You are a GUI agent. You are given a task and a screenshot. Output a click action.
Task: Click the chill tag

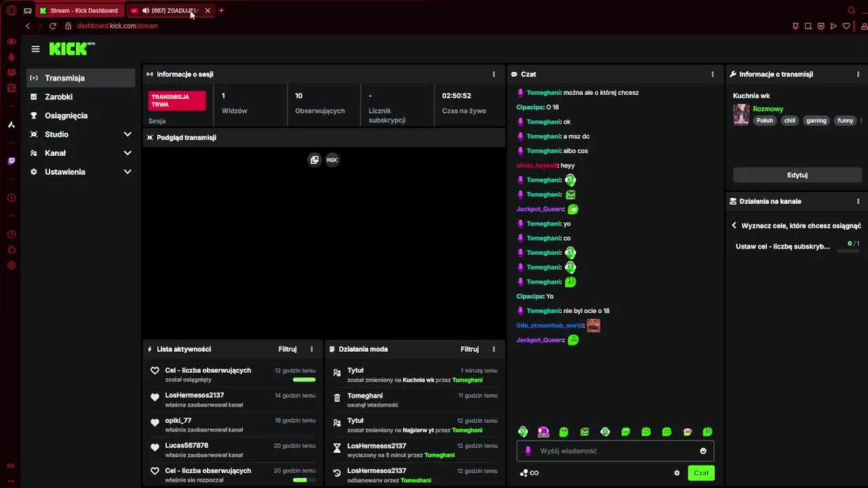pyautogui.click(x=789, y=121)
